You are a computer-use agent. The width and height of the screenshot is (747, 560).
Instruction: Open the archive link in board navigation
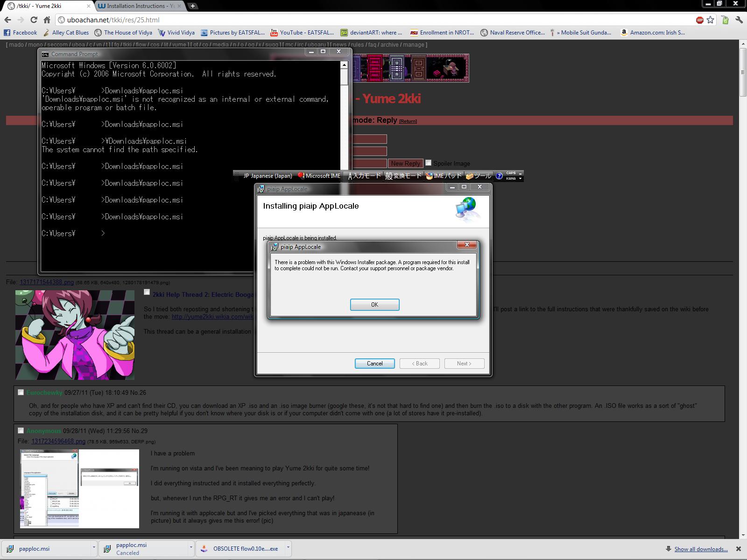(x=389, y=45)
